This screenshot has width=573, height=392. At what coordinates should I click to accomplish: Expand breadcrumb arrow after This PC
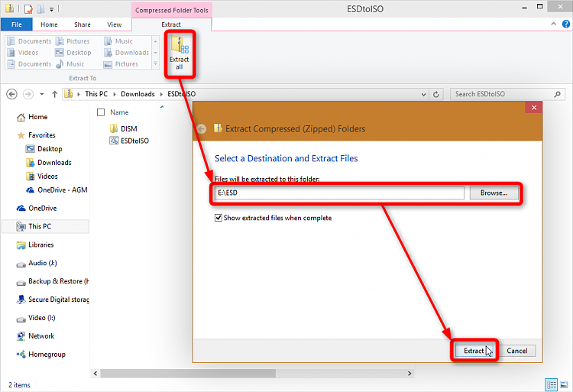[115, 94]
